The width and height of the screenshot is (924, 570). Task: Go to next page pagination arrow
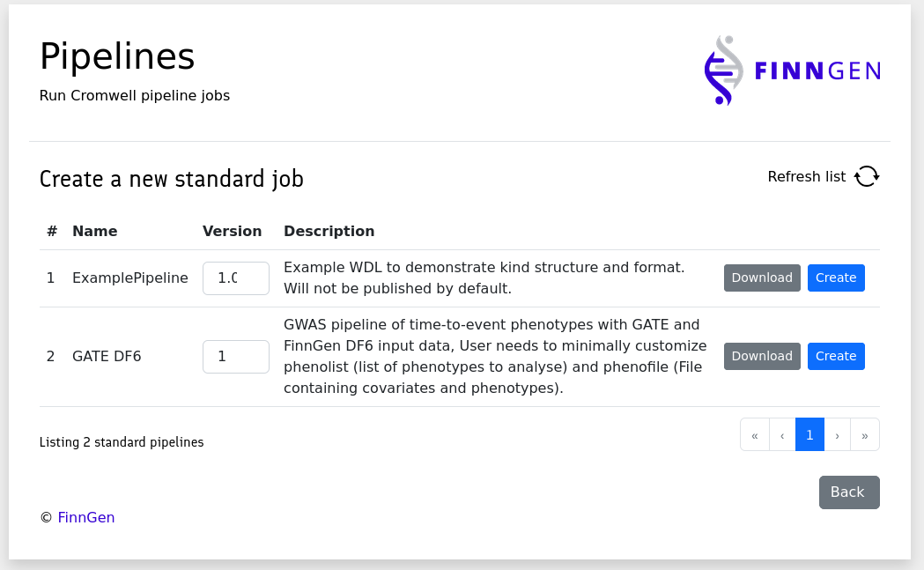[x=837, y=434]
